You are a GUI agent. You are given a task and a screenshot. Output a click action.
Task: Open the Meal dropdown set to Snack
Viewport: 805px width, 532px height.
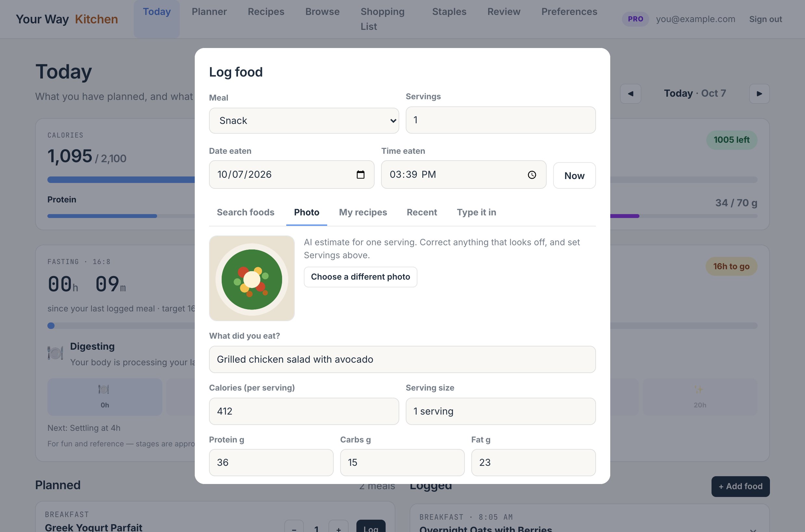[304, 120]
